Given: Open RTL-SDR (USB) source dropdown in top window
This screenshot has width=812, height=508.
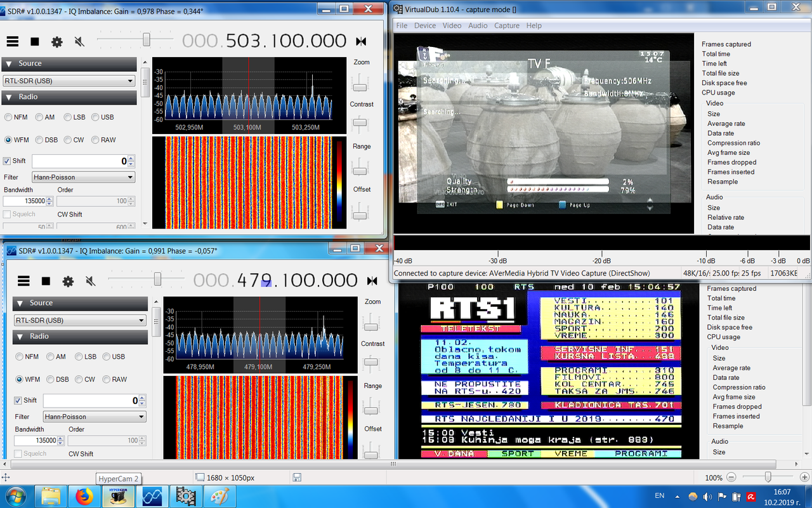Looking at the screenshot, I should tap(69, 81).
